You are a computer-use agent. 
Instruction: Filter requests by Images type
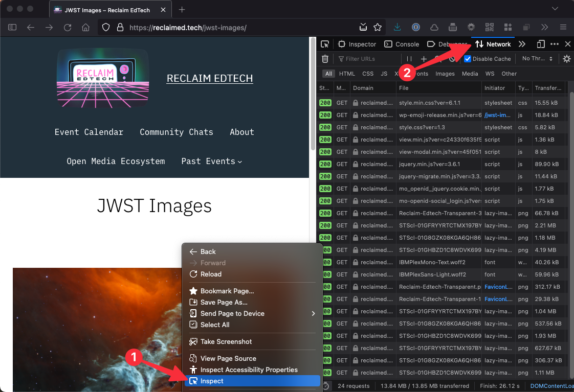click(445, 74)
